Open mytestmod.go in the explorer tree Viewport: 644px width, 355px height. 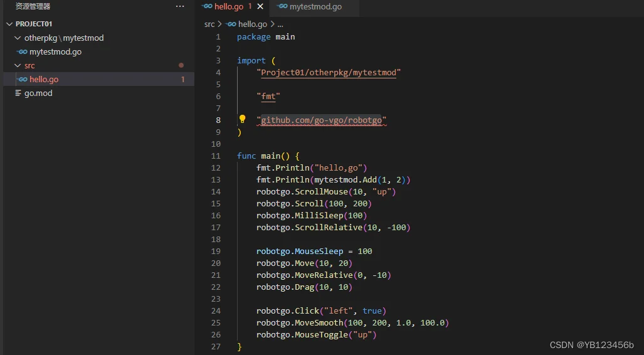55,52
